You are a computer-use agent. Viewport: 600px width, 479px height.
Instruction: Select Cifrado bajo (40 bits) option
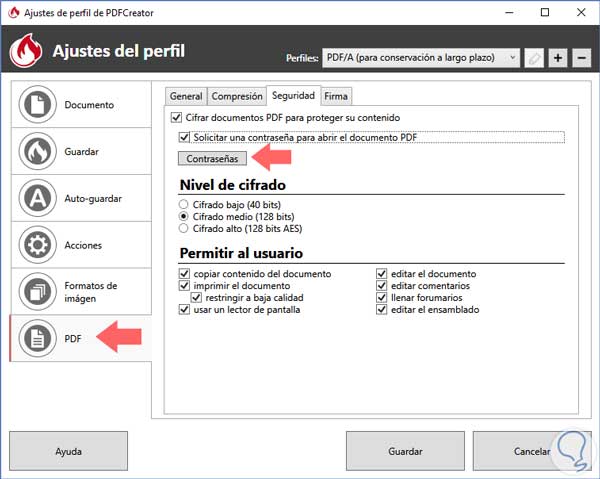tap(184, 204)
